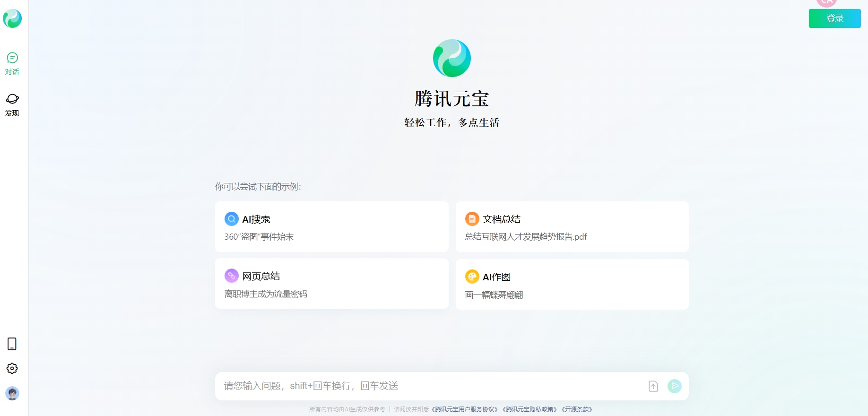Open 开源条款 link
Image resolution: width=868 pixels, height=416 pixels.
577,409
